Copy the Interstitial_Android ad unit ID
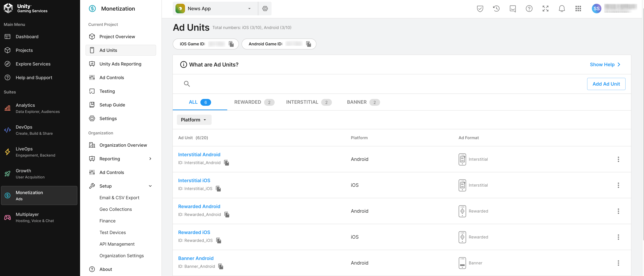The image size is (644, 276). tap(226, 163)
